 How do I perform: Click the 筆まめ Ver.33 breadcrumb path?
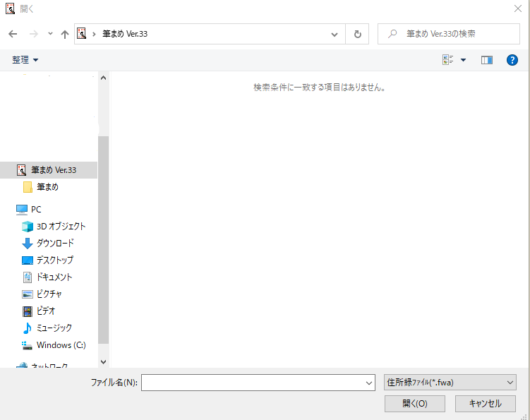click(125, 34)
